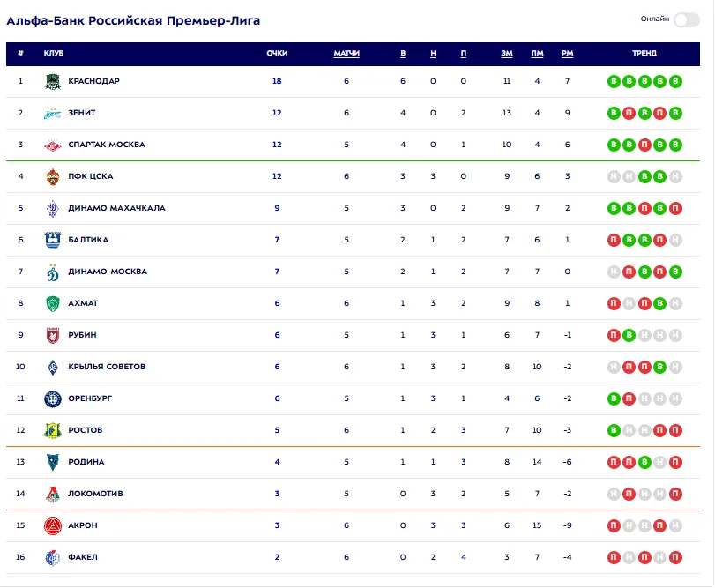
Task: Open the ДИНАМО МАХАЧКАЛА club link
Action: click(116, 208)
